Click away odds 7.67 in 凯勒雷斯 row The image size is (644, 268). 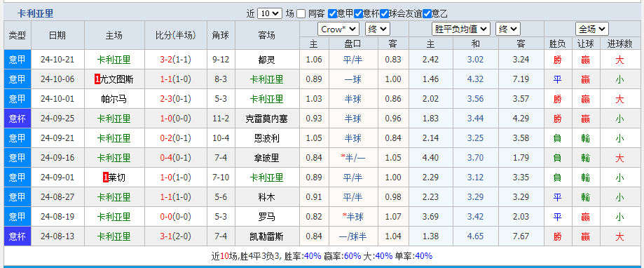[521, 236]
